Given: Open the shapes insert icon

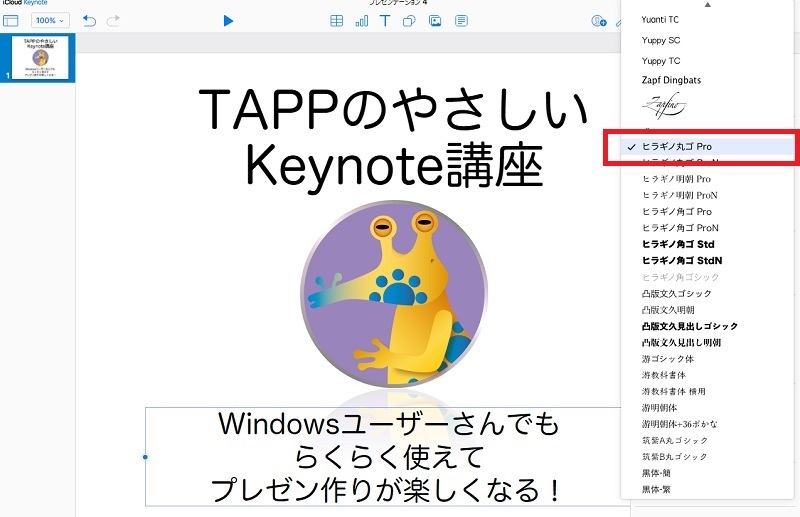Looking at the screenshot, I should pos(409,20).
